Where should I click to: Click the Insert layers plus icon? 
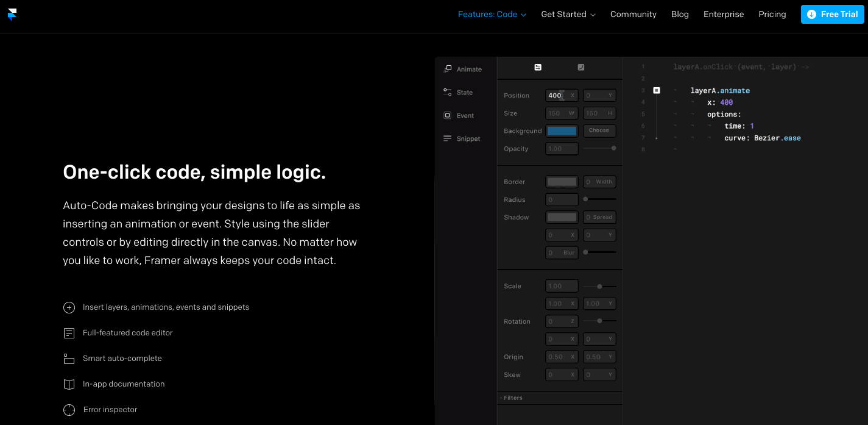[x=69, y=307]
